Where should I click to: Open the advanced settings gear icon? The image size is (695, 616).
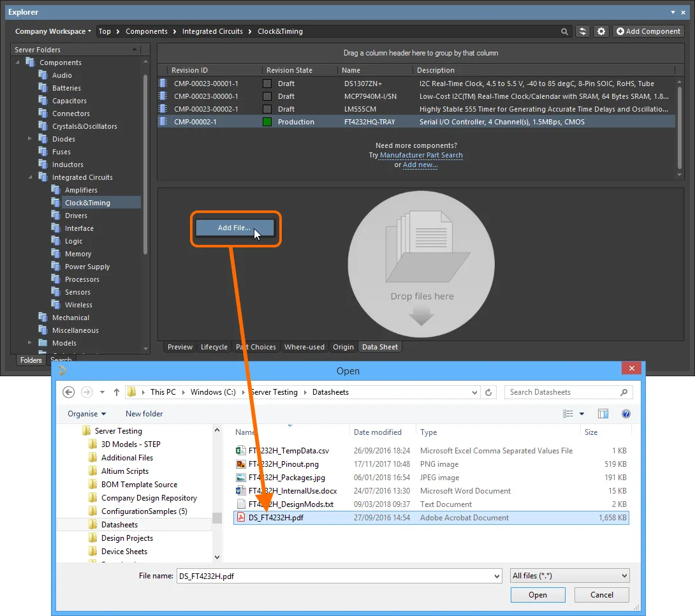coord(601,31)
